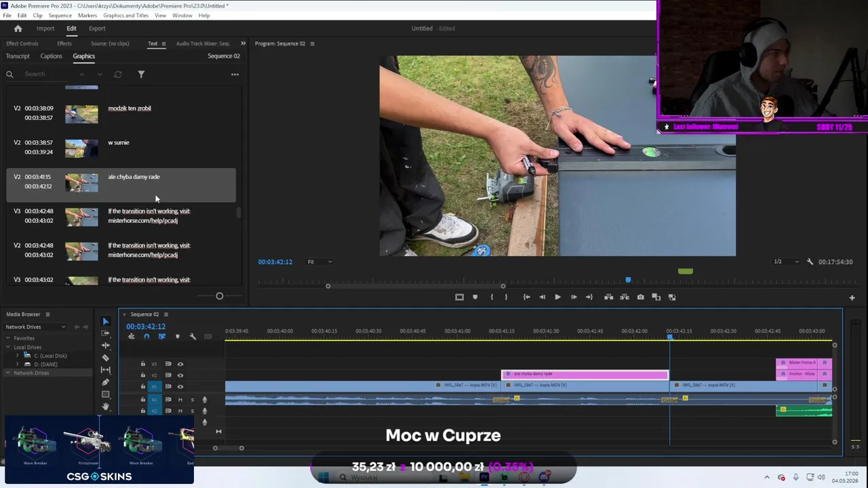The image size is (868, 488).
Task: Open timeline display settings wrench
Action: coord(193,337)
